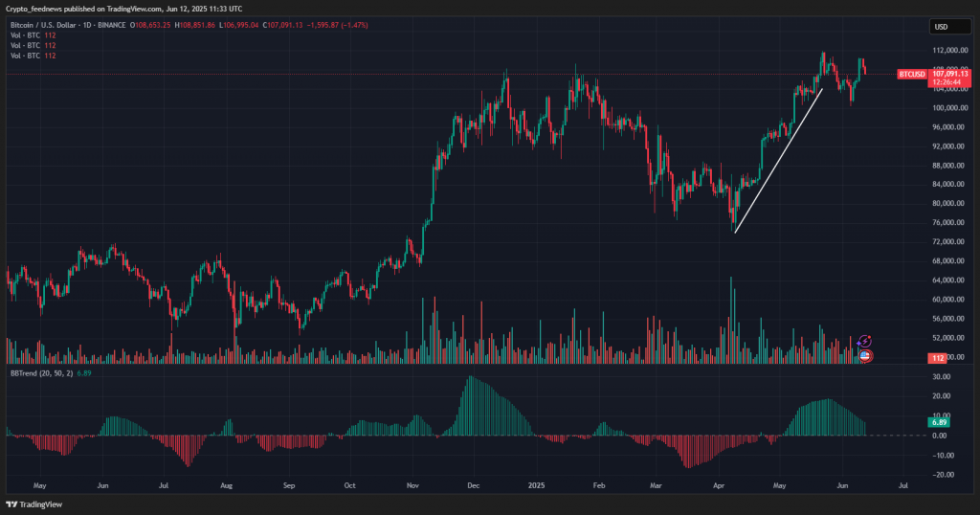Click the purple lightning news event icon
The height and width of the screenshot is (515, 980).
click(x=865, y=340)
